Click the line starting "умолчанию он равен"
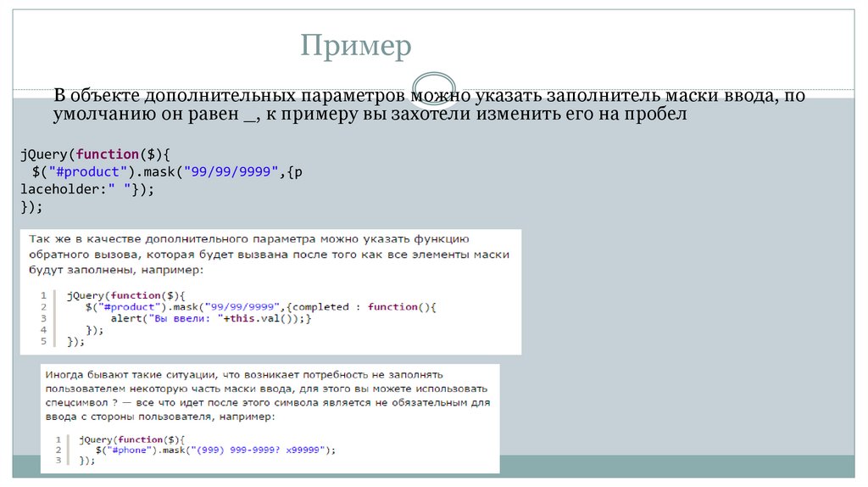 370,115
